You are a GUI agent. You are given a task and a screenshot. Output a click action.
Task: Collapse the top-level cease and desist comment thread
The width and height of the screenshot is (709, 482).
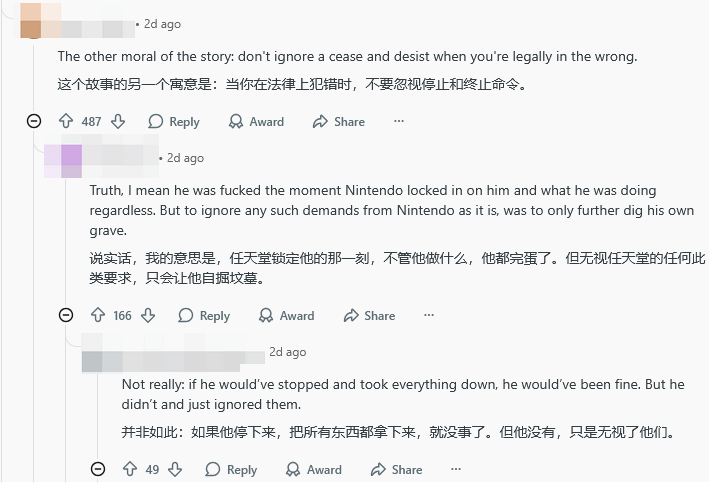34,121
